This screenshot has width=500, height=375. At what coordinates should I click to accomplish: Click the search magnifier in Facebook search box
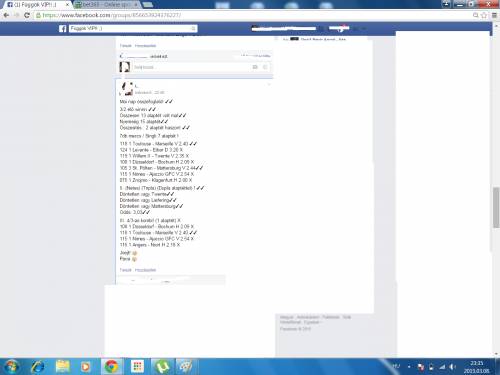pyautogui.click(x=193, y=29)
